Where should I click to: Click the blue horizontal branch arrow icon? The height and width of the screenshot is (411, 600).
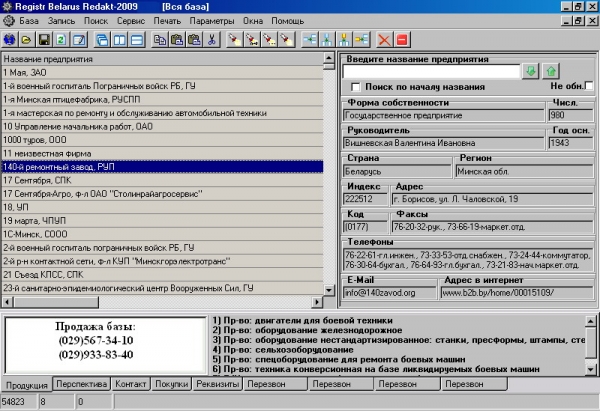tap(310, 40)
